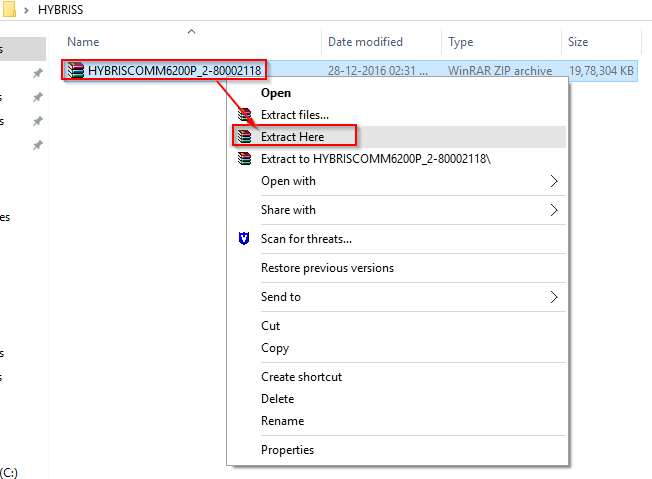The width and height of the screenshot is (652, 479).
Task: Click WinRAR icon beside Extract to HYBRISCOMM6200P_2-80002118
Action: point(244,159)
